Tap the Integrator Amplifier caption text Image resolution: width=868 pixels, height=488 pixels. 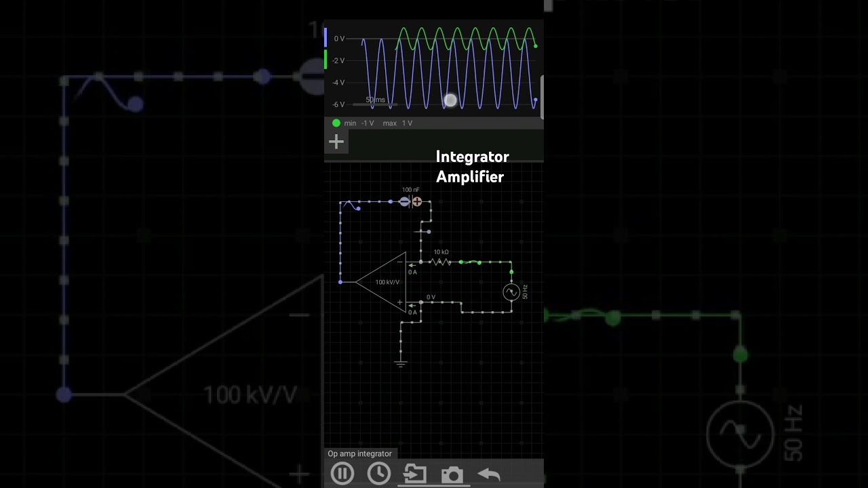coord(472,167)
